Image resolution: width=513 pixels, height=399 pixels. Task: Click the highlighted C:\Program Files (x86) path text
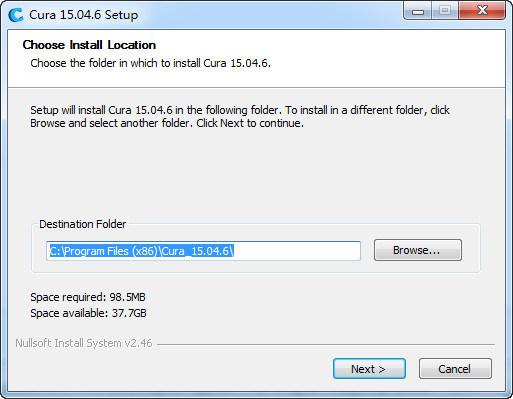[142, 251]
